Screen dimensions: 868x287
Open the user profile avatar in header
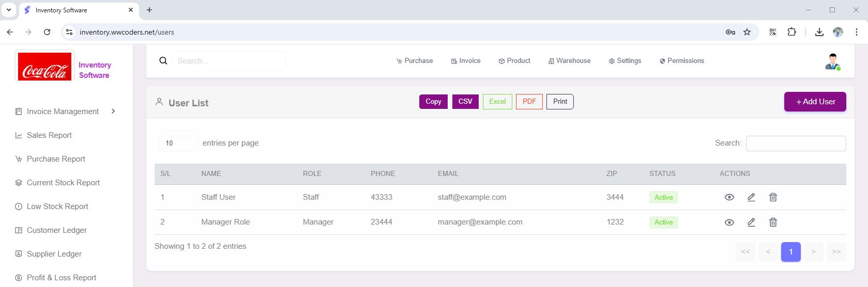coord(832,61)
